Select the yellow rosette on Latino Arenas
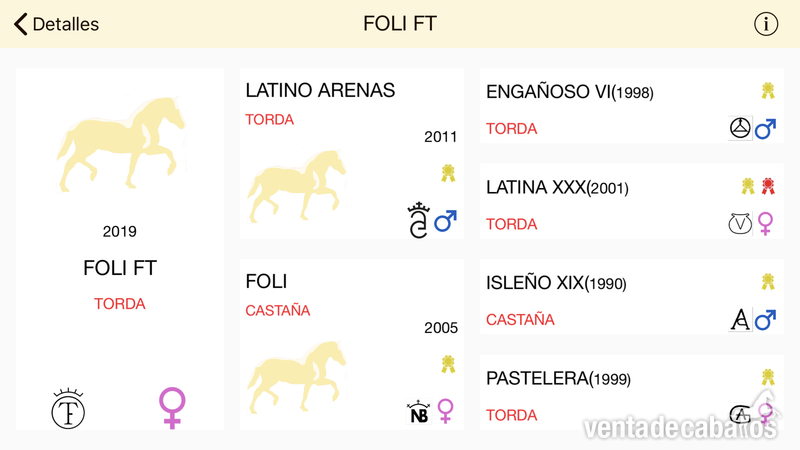This screenshot has width=800, height=450. 448,173
